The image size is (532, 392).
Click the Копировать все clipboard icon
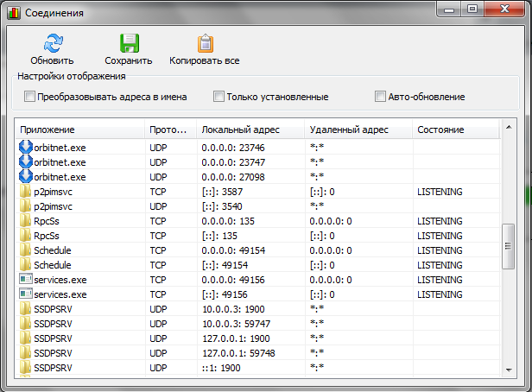[205, 43]
